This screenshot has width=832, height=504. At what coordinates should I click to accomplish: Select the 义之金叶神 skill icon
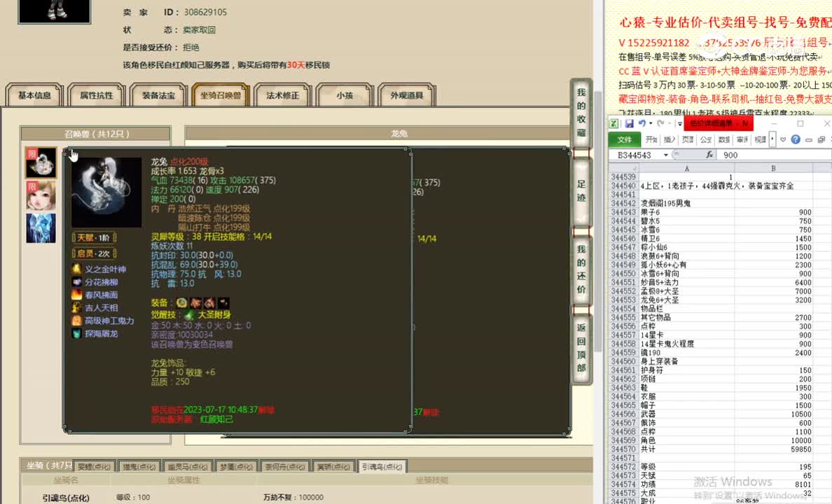pyautogui.click(x=77, y=269)
